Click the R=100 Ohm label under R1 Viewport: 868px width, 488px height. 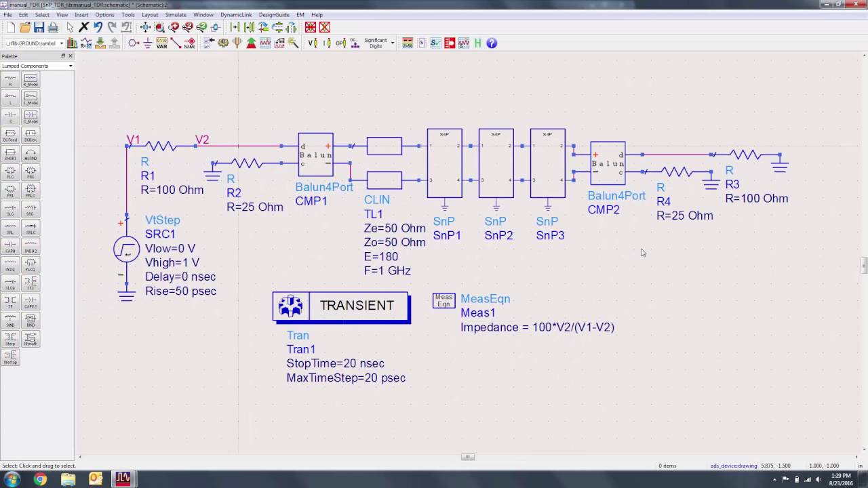172,190
